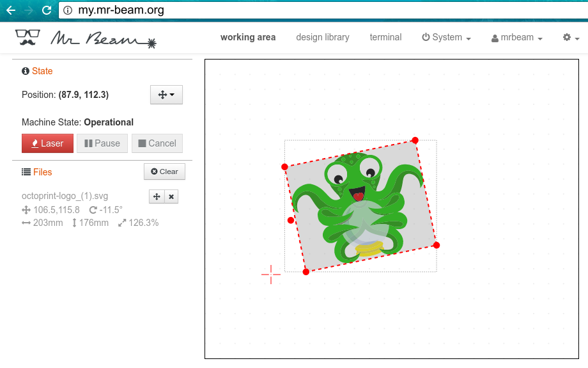The image size is (588, 368).
Task: Click the State info icon
Action: pos(25,71)
